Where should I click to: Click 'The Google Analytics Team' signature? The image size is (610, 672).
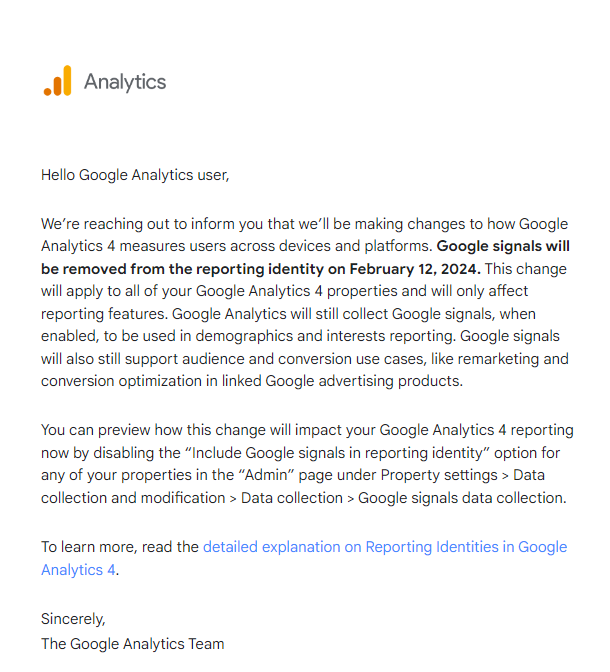133,643
